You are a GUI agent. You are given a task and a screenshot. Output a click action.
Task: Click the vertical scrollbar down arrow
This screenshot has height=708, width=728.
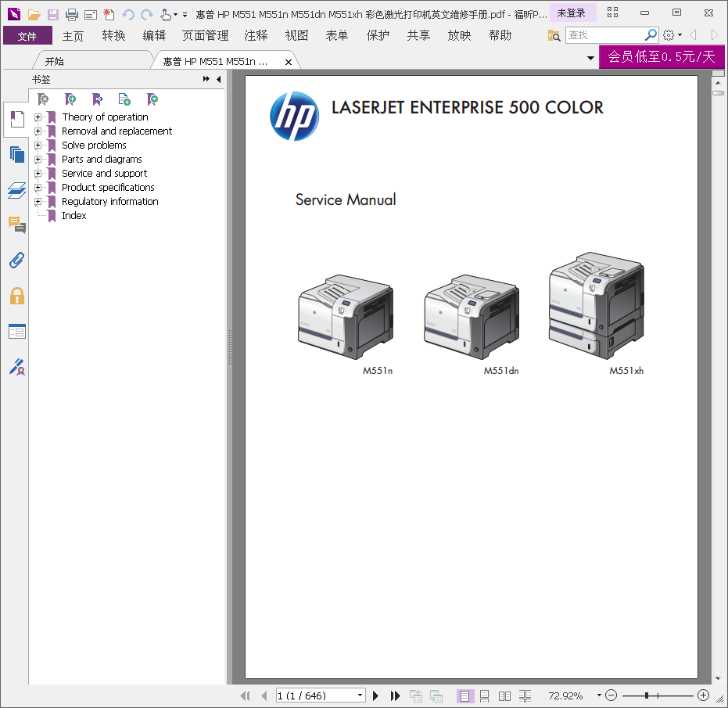pos(719,678)
